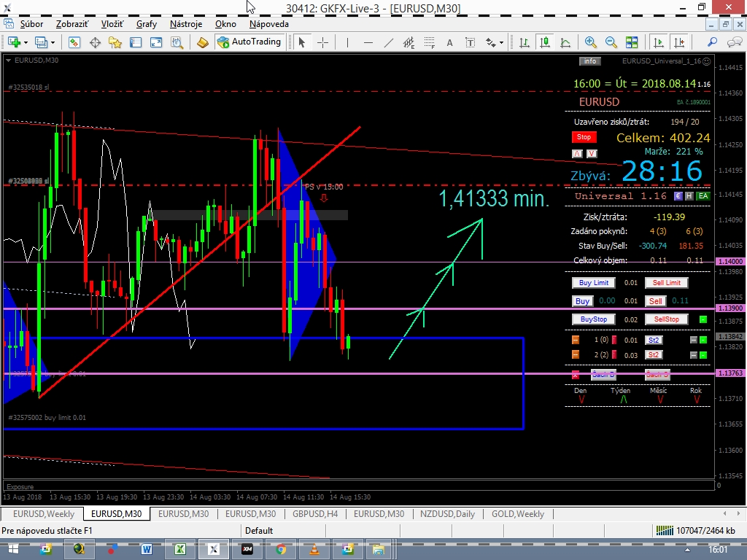747x560 pixels.
Task: Click the pink X box left of Šach B
Action: (576, 375)
